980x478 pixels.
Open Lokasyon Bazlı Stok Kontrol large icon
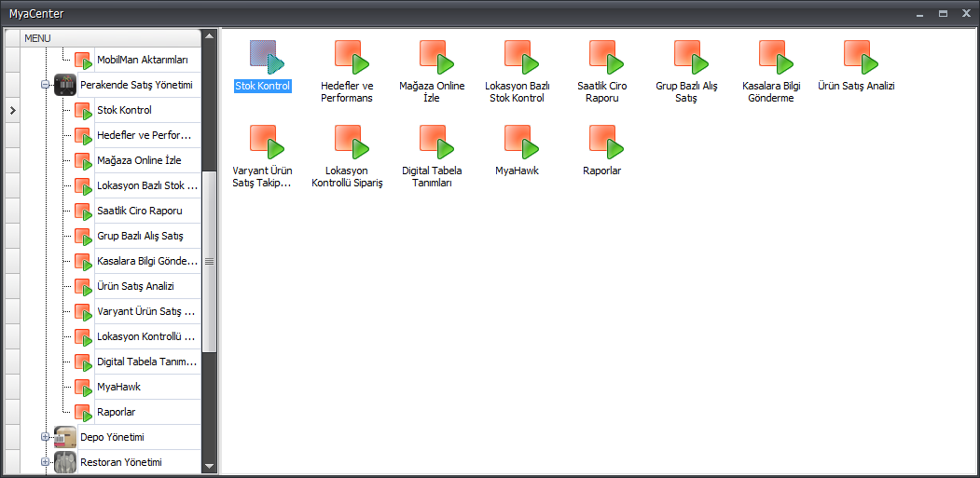coord(522,58)
